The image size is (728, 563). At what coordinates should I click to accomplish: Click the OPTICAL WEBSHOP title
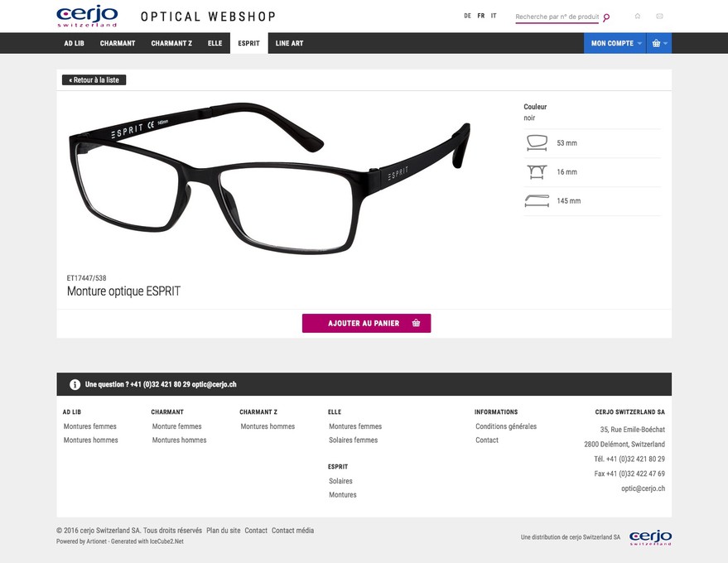click(x=208, y=17)
